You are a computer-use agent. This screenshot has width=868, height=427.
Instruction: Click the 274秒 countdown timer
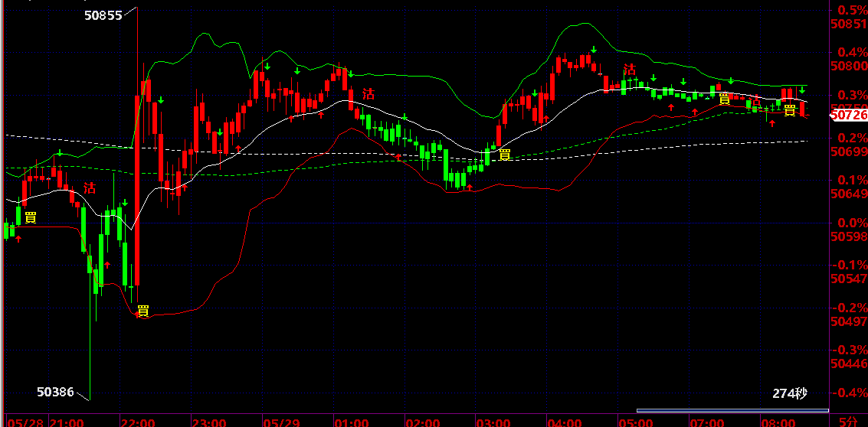pyautogui.click(x=790, y=394)
